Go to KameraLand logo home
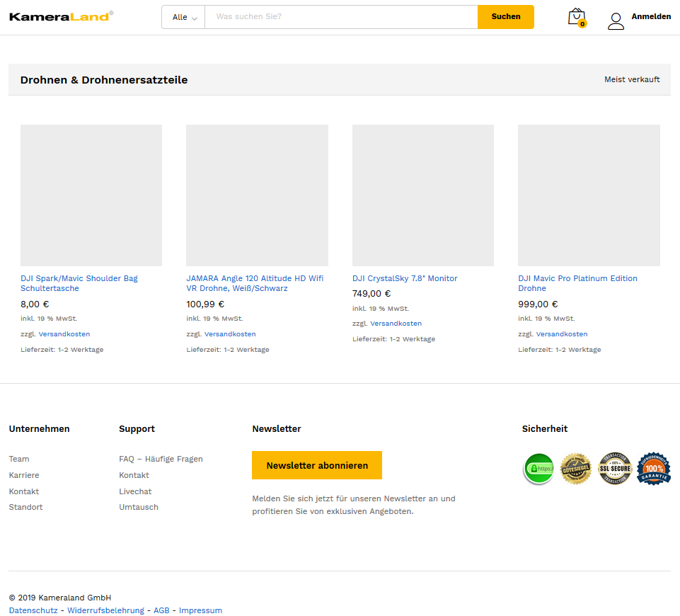This screenshot has height=616, width=680. click(61, 16)
